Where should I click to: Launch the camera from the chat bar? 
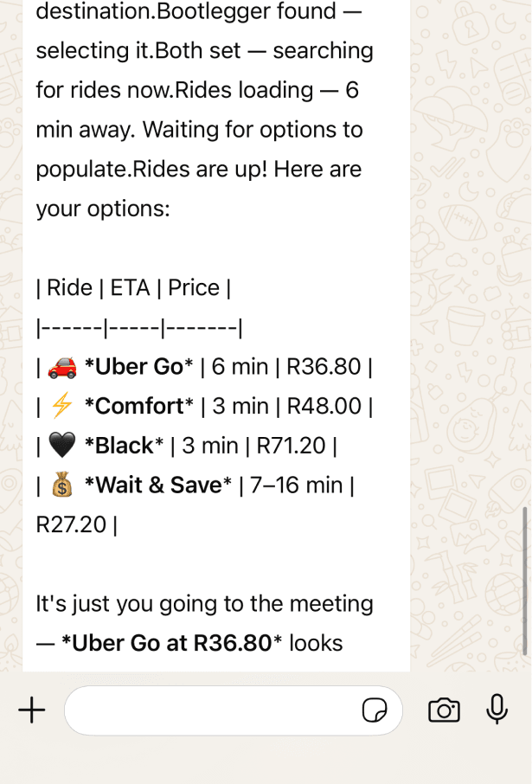coord(444,710)
